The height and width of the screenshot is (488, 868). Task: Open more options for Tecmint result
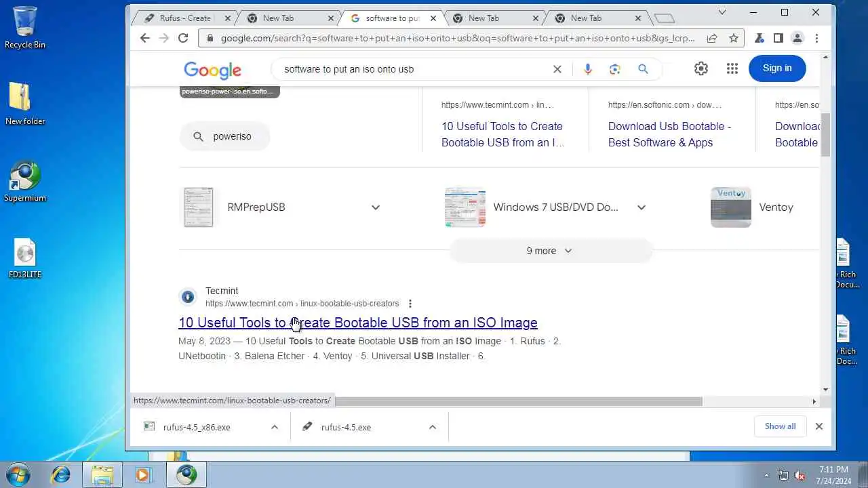pos(410,304)
